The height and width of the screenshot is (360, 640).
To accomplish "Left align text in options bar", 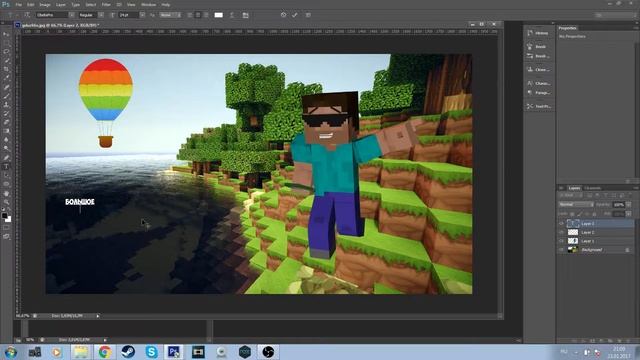I will click(190, 15).
